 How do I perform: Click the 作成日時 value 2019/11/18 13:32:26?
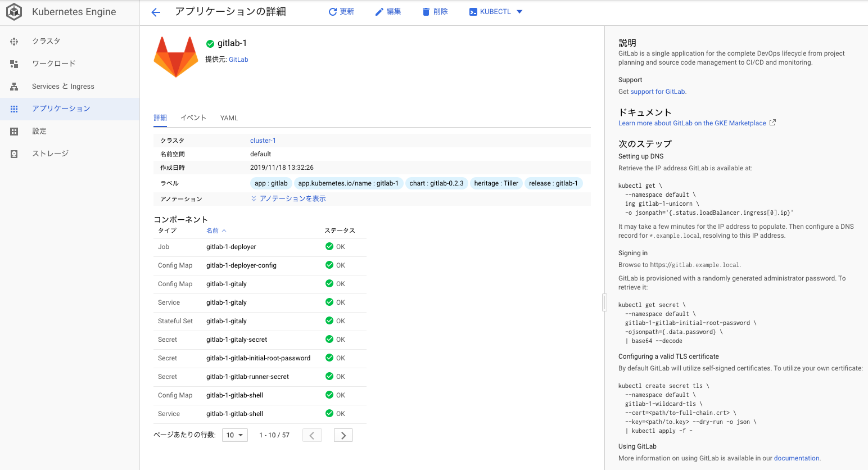pyautogui.click(x=282, y=168)
